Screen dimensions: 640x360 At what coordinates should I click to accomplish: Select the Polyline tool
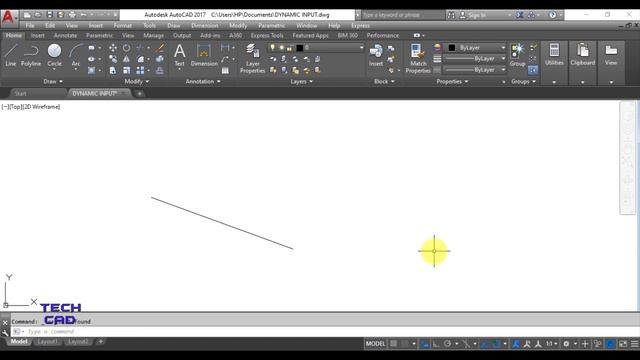click(x=31, y=55)
